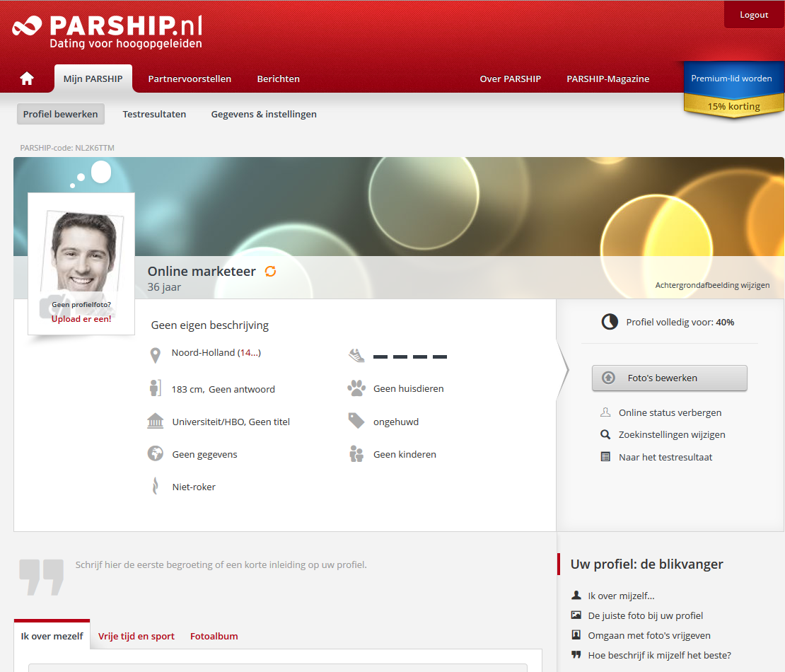Click Naar het testresultaat link
The image size is (785, 672).
tap(665, 457)
